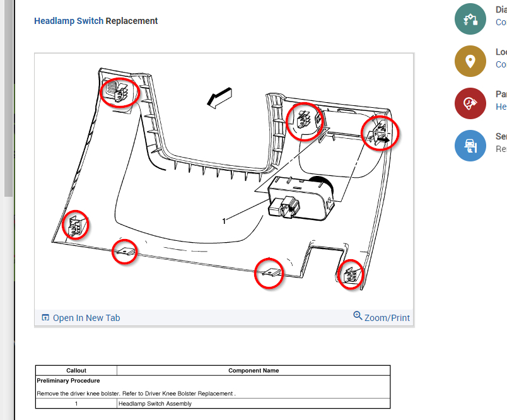
Task: Click the 'Preliminary Procedure' heading text
Action: pyautogui.click(x=68, y=380)
